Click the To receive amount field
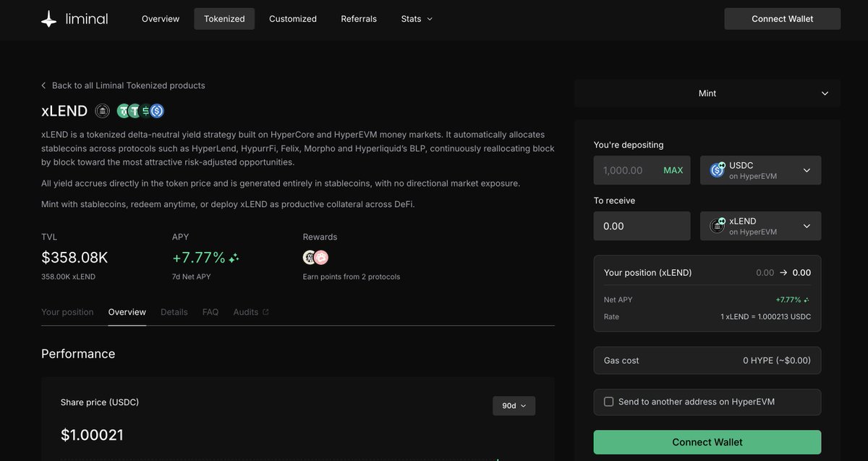 tap(642, 226)
